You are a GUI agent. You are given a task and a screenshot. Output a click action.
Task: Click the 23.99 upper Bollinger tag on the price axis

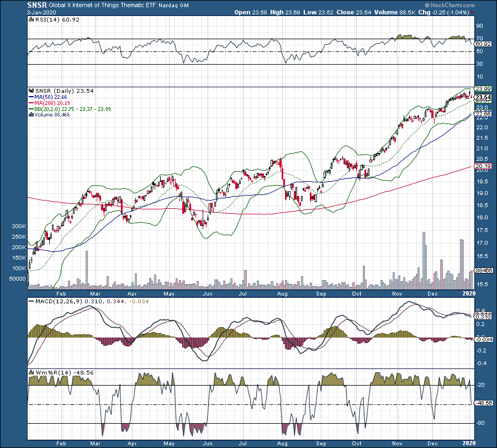tap(483, 89)
